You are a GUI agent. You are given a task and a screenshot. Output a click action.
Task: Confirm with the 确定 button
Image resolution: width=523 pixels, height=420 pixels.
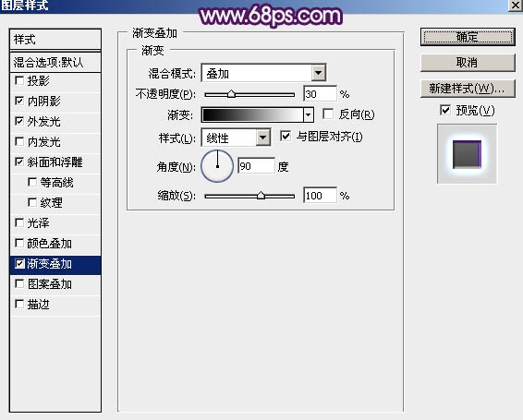click(x=468, y=37)
